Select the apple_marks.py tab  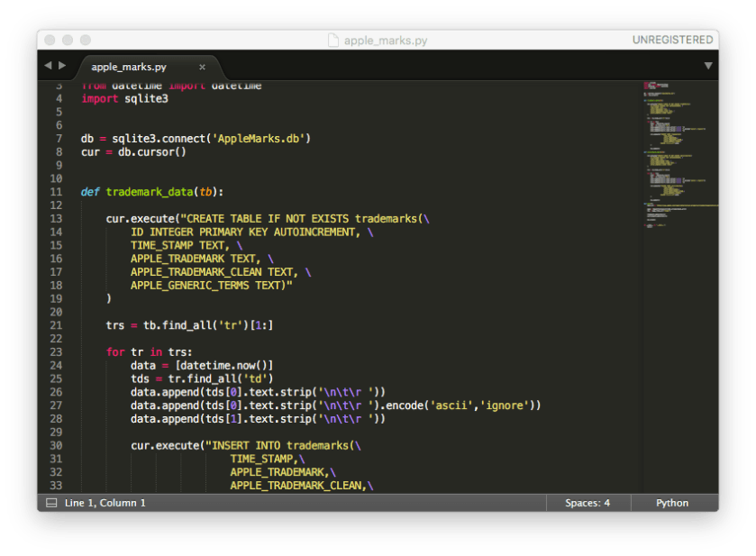(x=128, y=67)
